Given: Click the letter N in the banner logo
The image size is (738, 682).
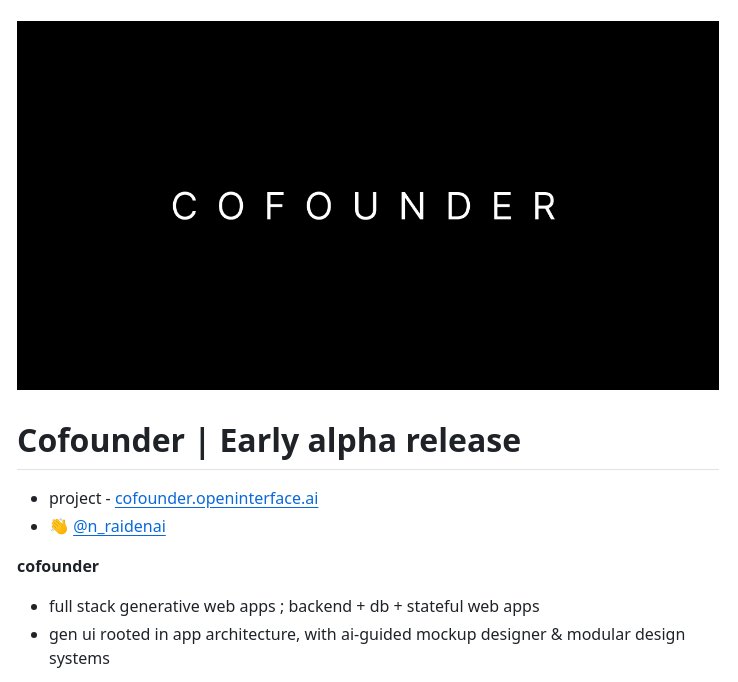Looking at the screenshot, I should pos(412,206).
